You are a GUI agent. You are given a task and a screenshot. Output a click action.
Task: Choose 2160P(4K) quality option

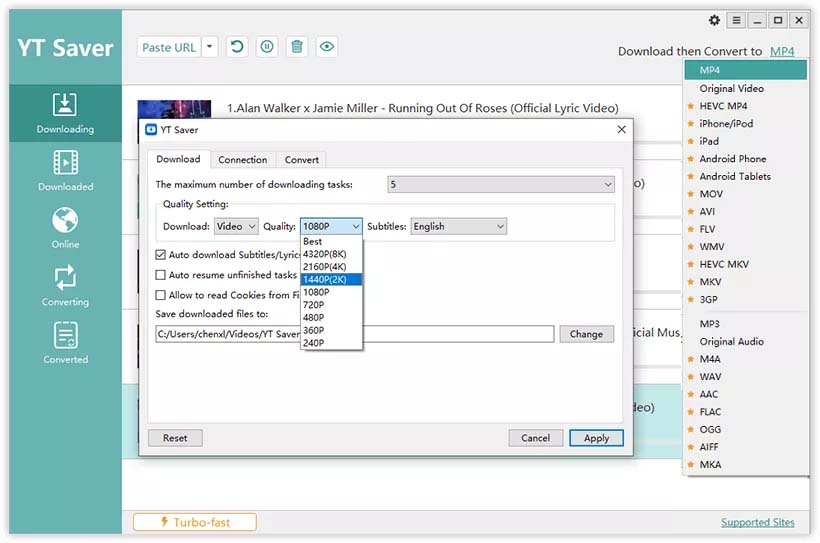click(x=331, y=267)
